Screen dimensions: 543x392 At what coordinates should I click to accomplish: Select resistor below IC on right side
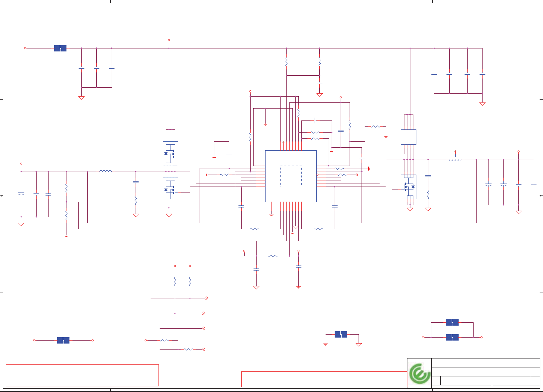tap(318, 229)
